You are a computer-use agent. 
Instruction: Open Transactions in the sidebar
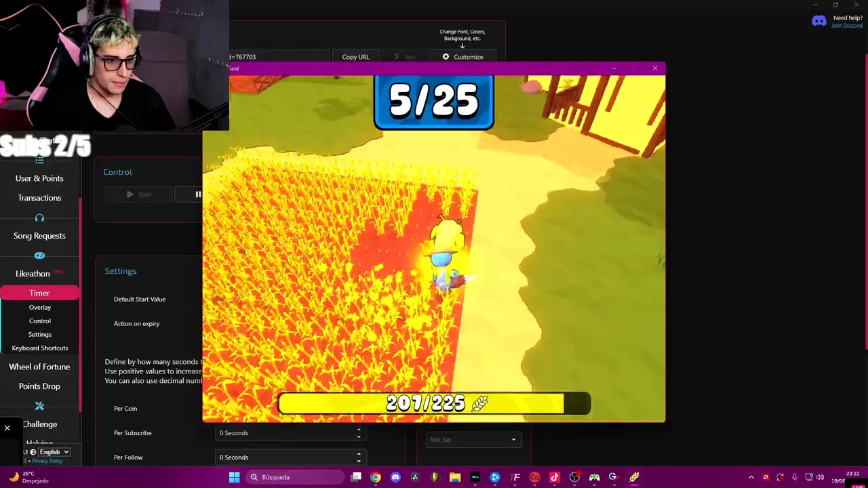(39, 198)
